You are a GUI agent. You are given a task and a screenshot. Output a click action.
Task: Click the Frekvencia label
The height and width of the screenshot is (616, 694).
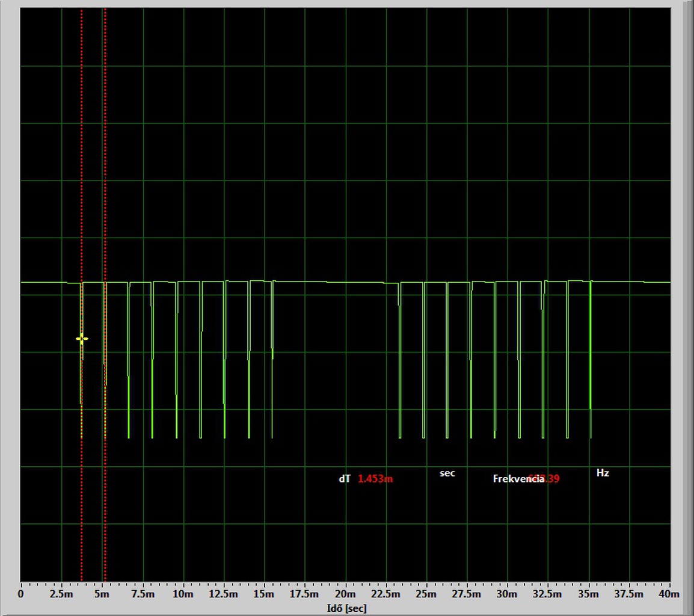pyautogui.click(x=518, y=479)
